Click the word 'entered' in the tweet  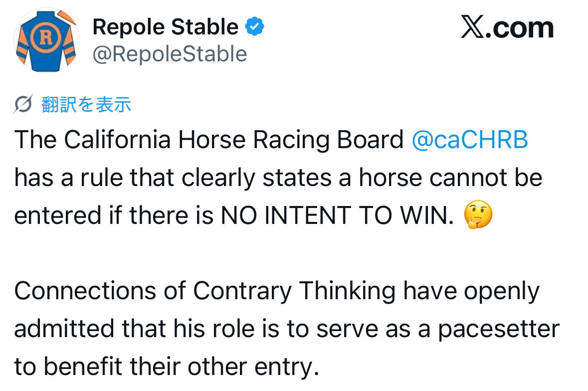click(x=58, y=216)
